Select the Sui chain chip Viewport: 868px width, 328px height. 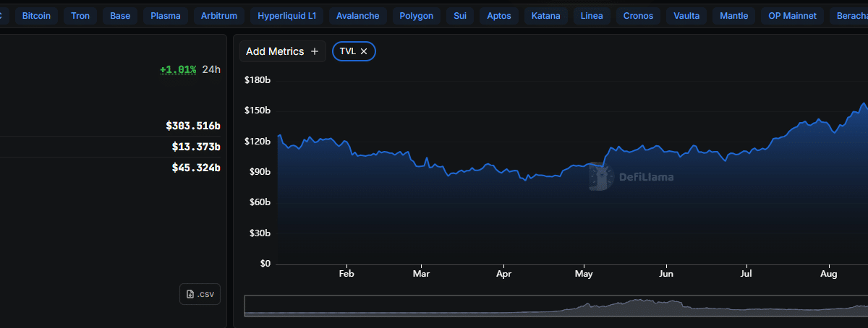click(x=460, y=15)
